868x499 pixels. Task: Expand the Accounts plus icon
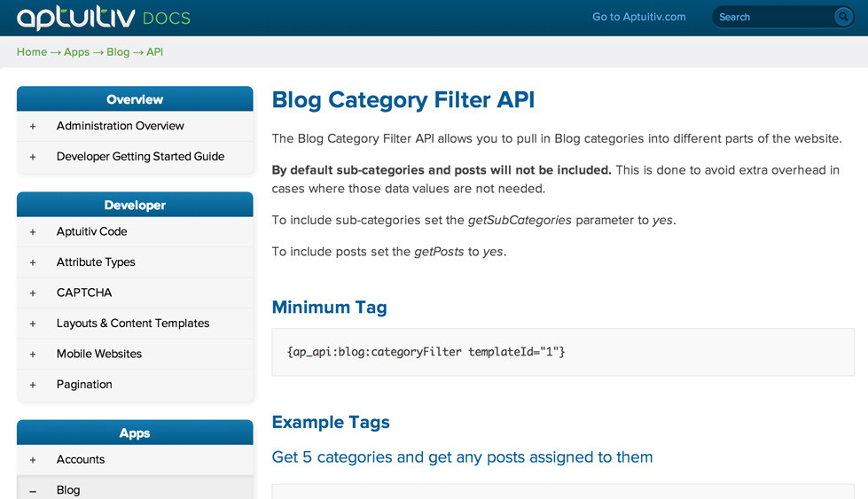(33, 460)
